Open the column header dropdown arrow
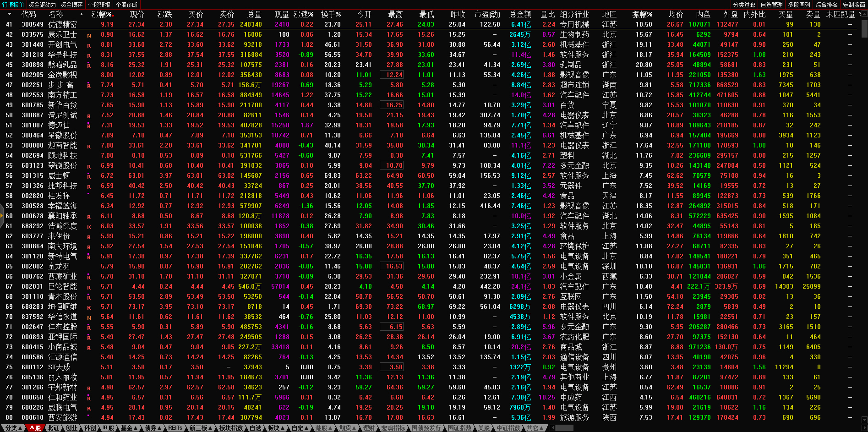Screen dimensions: 868x432 click(9, 14)
